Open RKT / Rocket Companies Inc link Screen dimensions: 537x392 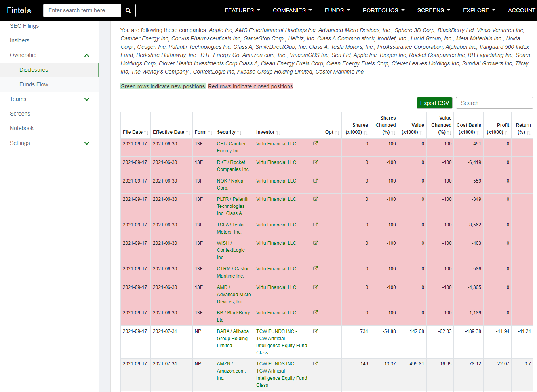233,166
